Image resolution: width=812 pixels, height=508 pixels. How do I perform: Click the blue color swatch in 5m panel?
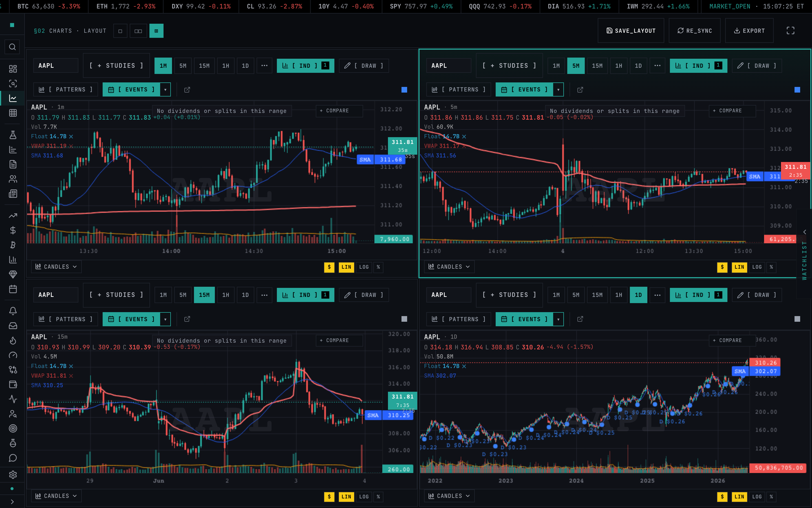(x=797, y=90)
